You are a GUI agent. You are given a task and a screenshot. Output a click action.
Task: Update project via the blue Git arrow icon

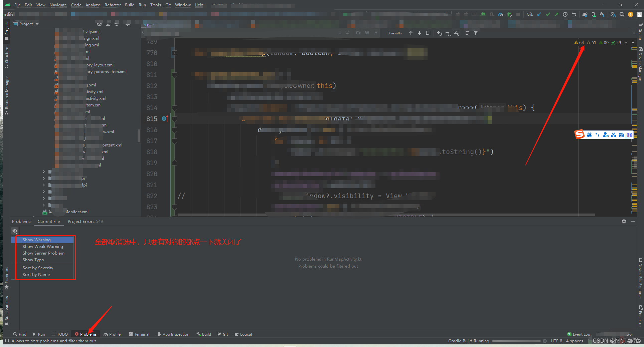point(539,14)
